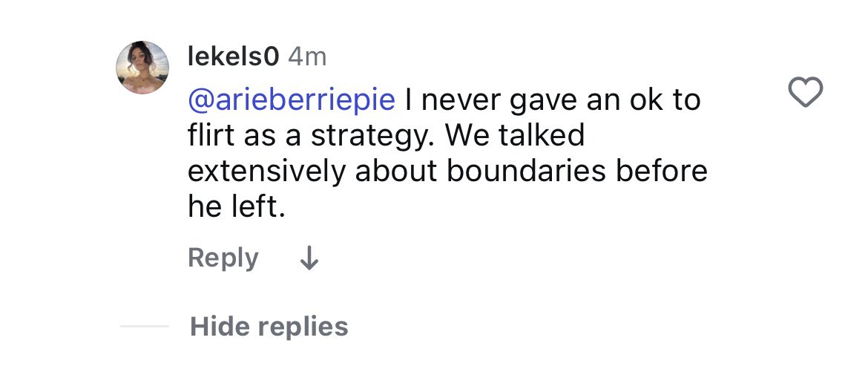The width and height of the screenshot is (868, 372).
Task: Reply to lekels0's comment
Action: [x=223, y=258]
